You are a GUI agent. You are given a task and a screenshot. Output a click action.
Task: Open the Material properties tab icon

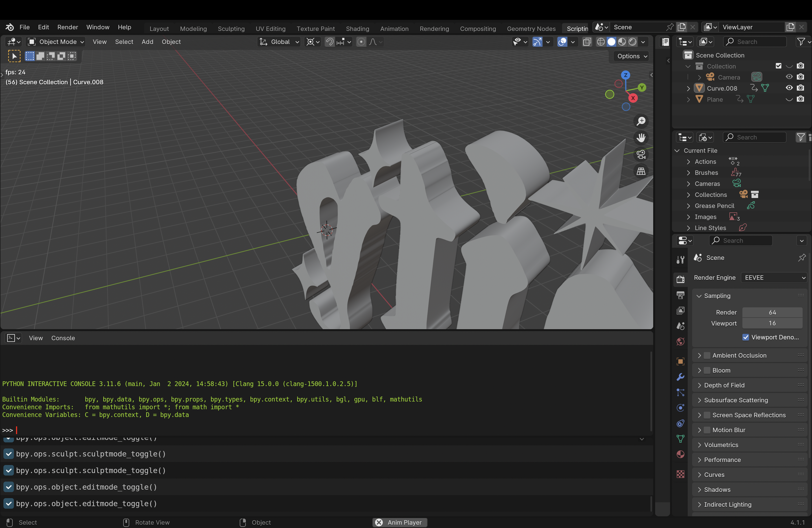[x=680, y=454]
